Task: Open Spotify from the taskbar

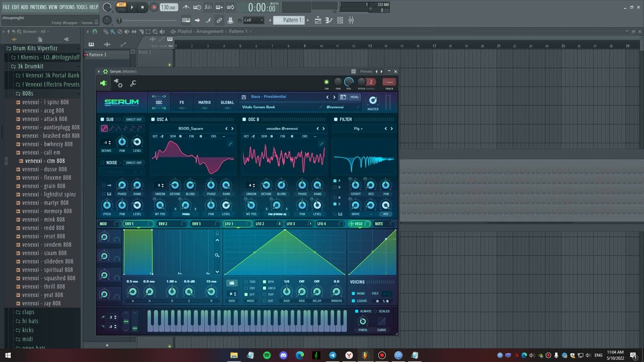Action: 267,355
